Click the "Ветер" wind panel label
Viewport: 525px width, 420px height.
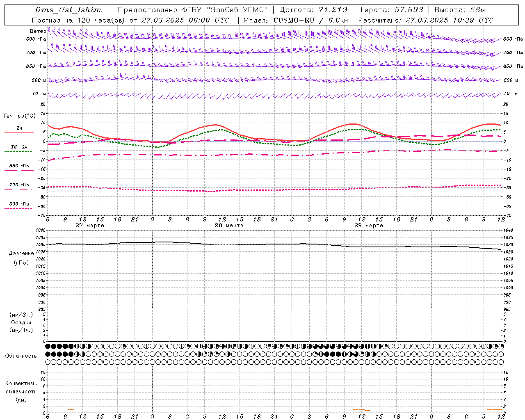(x=38, y=31)
